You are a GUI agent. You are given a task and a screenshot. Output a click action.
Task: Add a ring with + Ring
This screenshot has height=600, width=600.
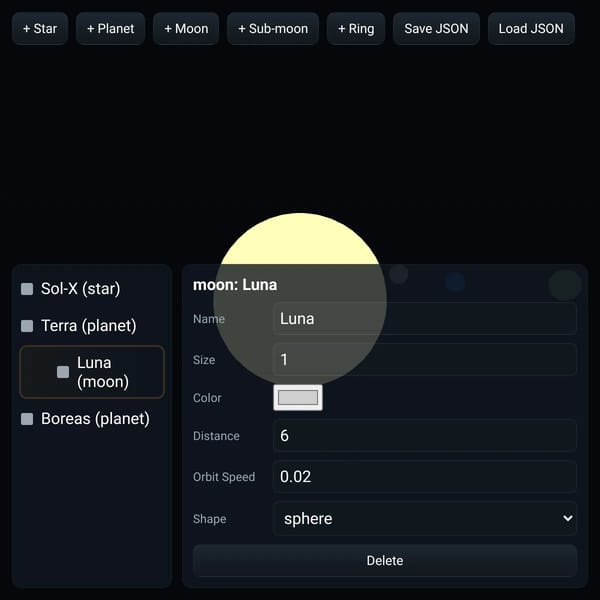click(x=356, y=29)
